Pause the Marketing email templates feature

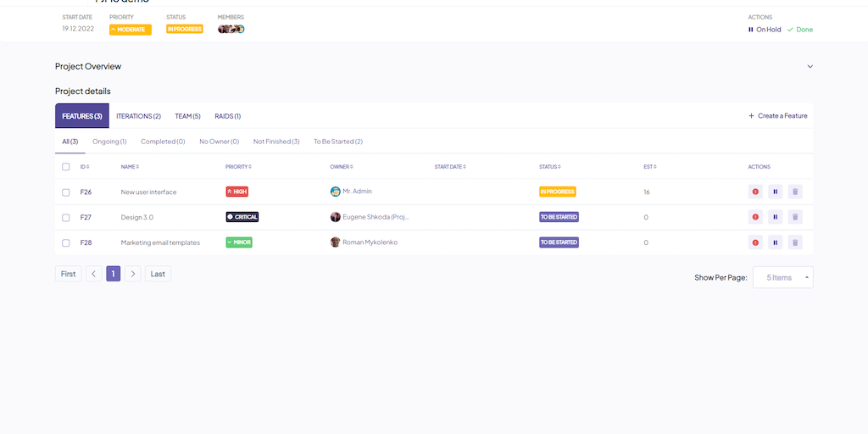(x=775, y=242)
